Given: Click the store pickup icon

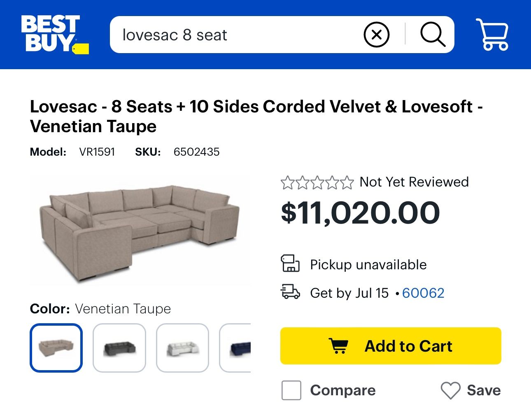Looking at the screenshot, I should pyautogui.click(x=291, y=264).
